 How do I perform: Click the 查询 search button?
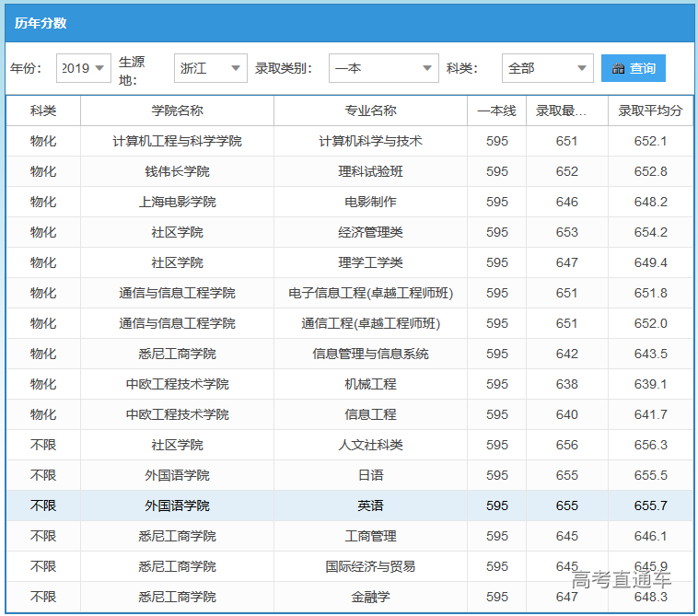point(634,68)
